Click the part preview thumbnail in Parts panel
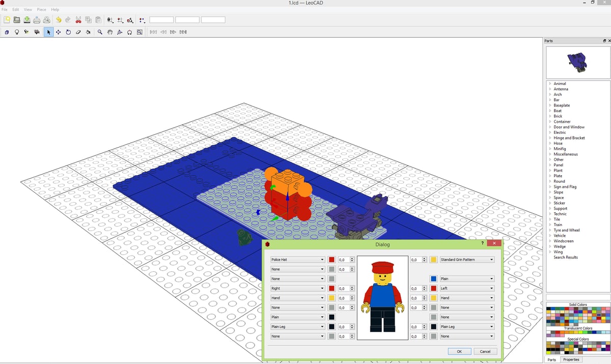The height and width of the screenshot is (364, 611). 578,62
